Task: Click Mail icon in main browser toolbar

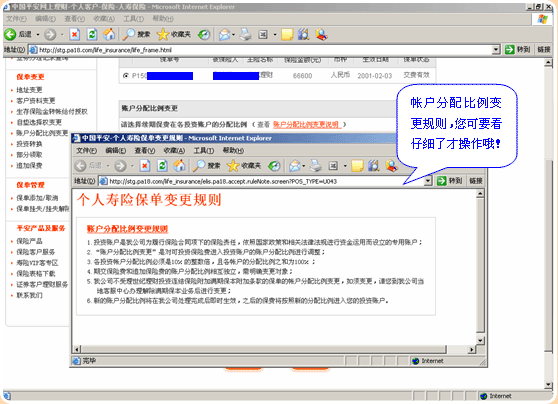Action: pos(224,35)
